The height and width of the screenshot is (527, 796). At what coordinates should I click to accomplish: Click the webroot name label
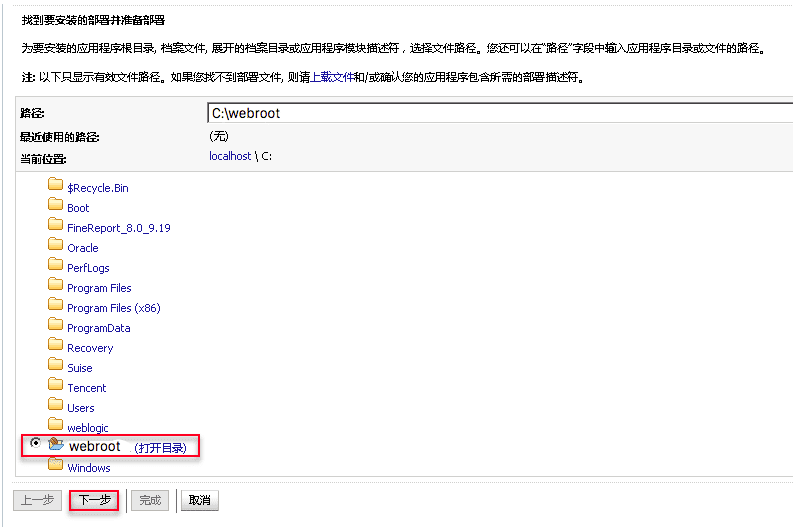click(x=95, y=446)
